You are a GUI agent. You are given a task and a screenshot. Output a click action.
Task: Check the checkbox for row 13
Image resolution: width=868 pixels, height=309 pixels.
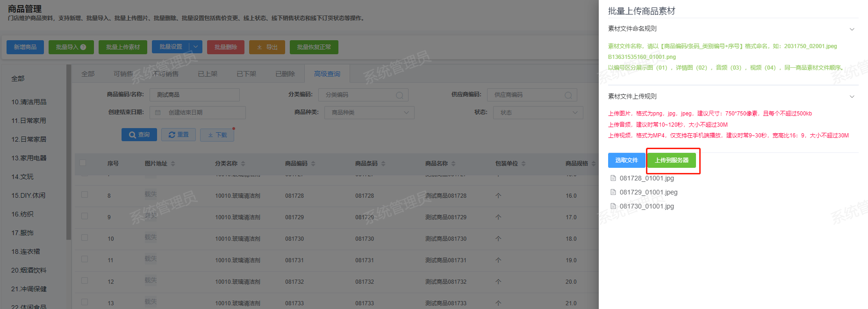(x=85, y=302)
